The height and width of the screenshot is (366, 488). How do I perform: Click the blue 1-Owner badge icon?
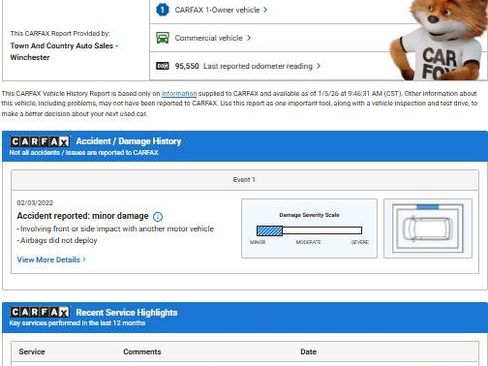pos(162,10)
